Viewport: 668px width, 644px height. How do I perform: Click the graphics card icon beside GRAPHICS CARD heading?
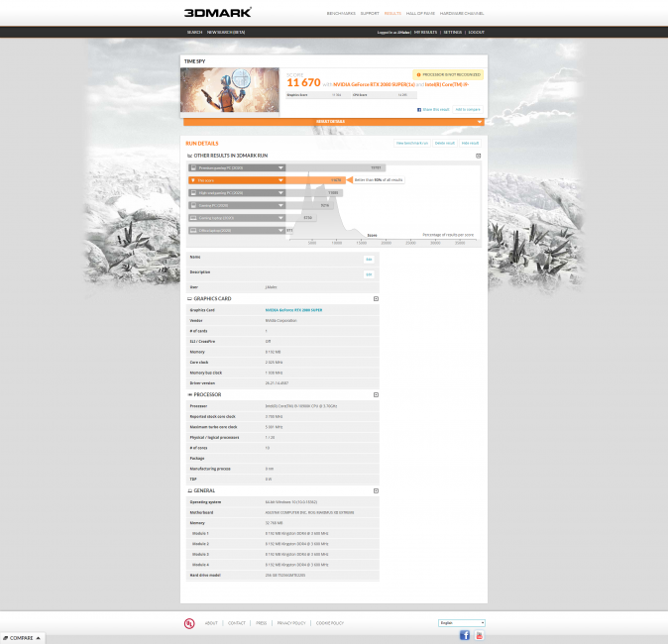189,298
